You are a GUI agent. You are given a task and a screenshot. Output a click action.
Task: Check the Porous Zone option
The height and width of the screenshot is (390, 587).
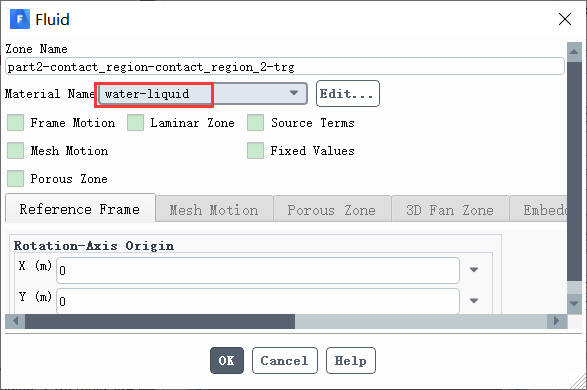point(16,179)
